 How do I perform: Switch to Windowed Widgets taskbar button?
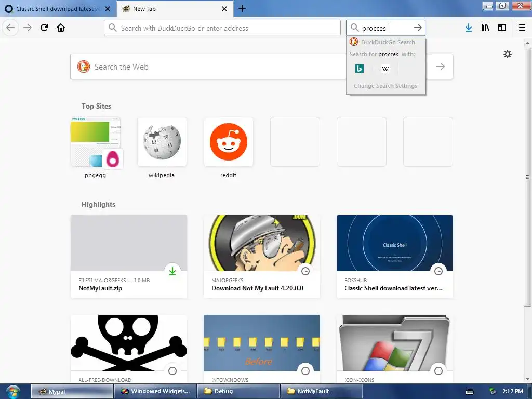click(155, 391)
